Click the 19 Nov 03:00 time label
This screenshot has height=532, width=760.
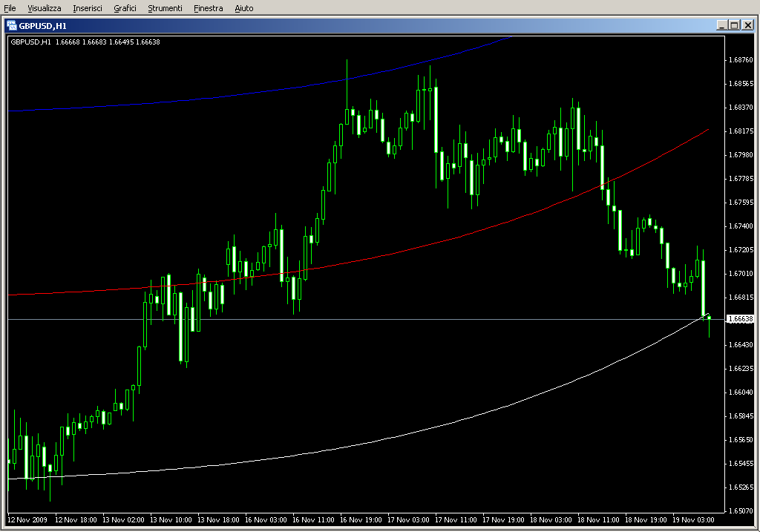(694, 520)
